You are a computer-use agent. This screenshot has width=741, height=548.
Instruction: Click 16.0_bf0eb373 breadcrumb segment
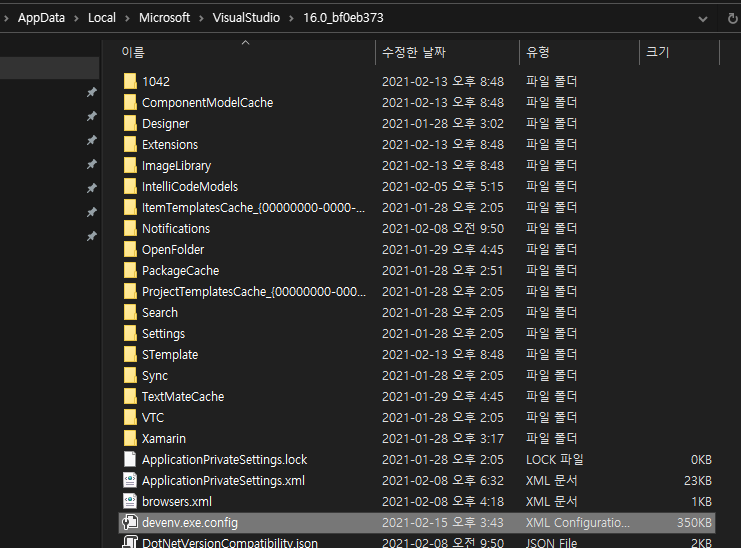point(343,18)
